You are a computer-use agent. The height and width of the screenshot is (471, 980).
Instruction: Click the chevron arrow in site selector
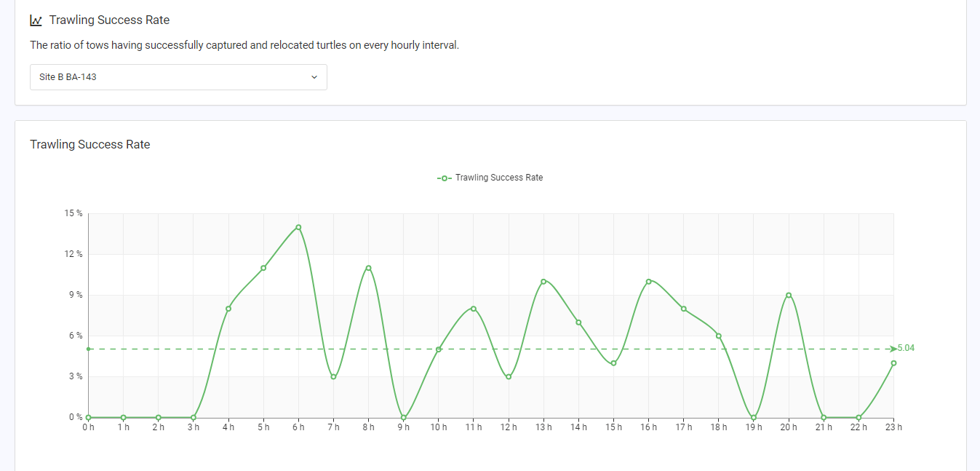pos(314,77)
